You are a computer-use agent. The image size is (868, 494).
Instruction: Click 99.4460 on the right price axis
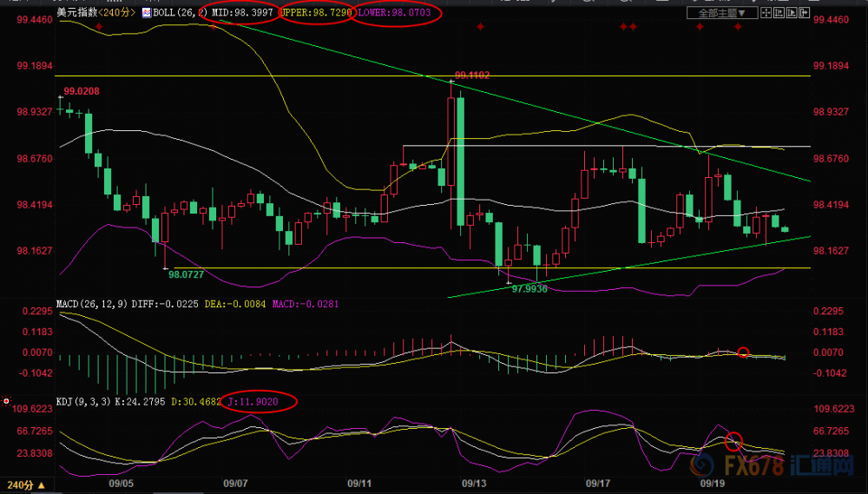click(831, 20)
